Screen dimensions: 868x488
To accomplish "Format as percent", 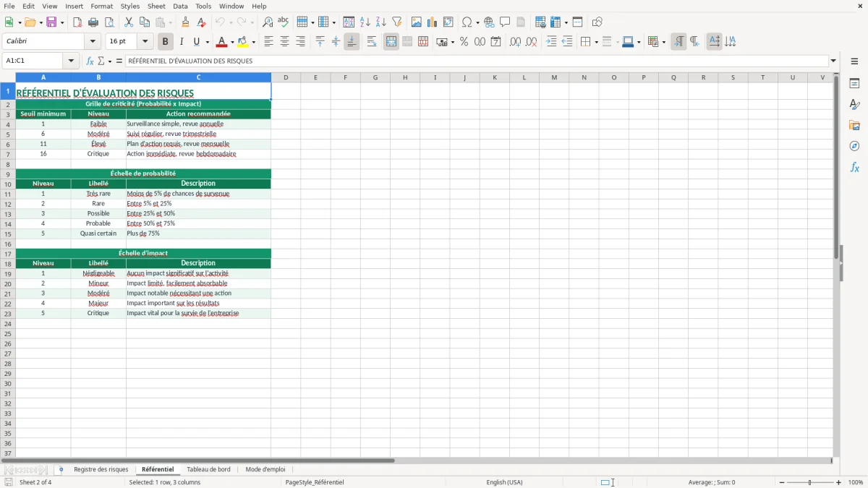I will (464, 42).
